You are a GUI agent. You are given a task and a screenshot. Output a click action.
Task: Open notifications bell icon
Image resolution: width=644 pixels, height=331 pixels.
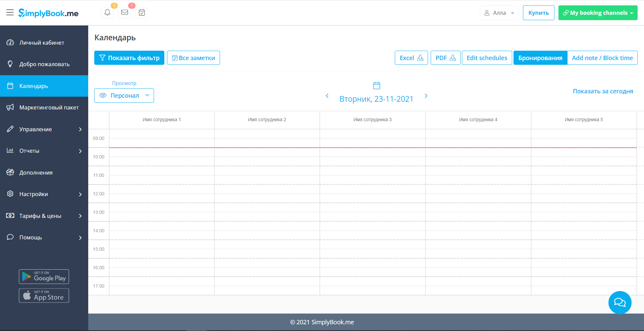coord(107,12)
